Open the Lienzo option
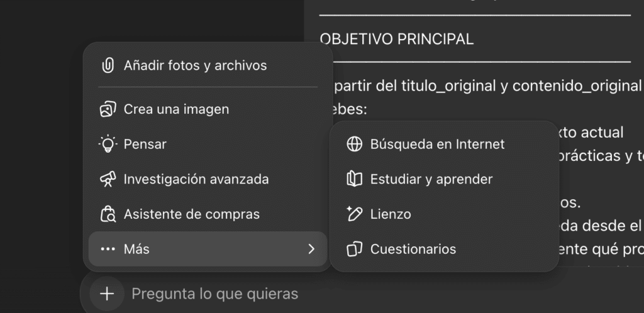Viewport: 644px width, 313px height. [445, 214]
